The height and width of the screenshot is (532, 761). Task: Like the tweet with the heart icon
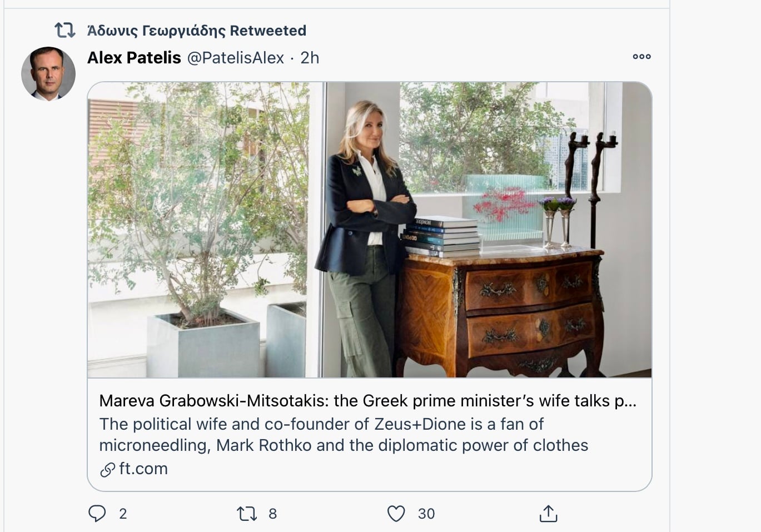pyautogui.click(x=396, y=514)
